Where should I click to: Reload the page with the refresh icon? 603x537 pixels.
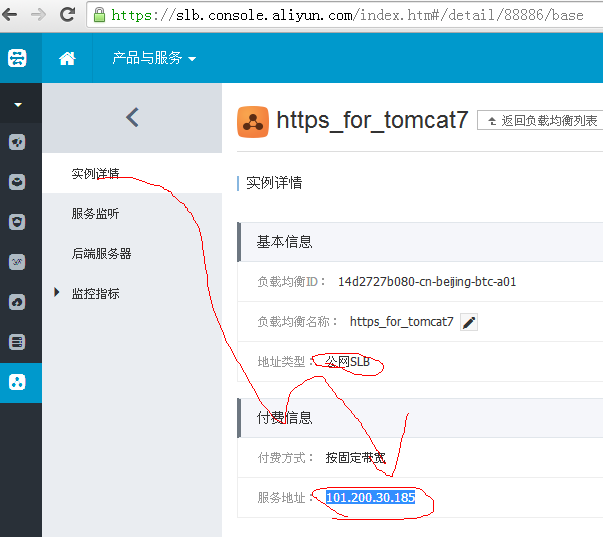pos(68,15)
